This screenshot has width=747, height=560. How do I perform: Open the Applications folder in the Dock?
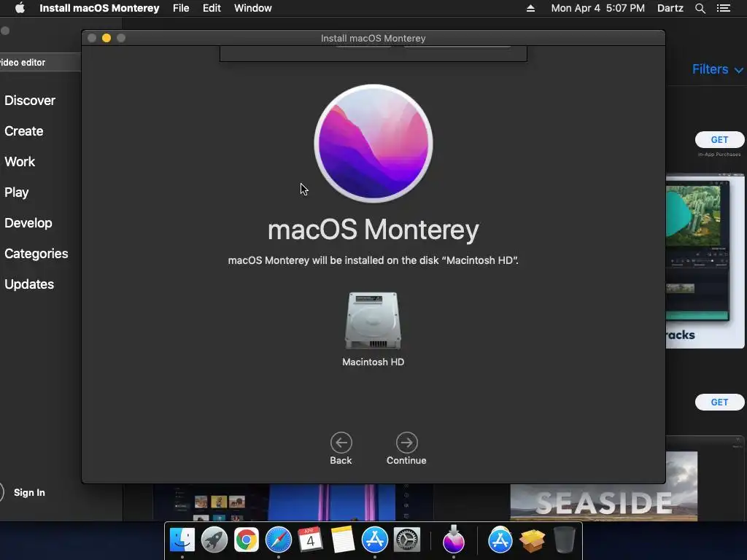(x=500, y=540)
